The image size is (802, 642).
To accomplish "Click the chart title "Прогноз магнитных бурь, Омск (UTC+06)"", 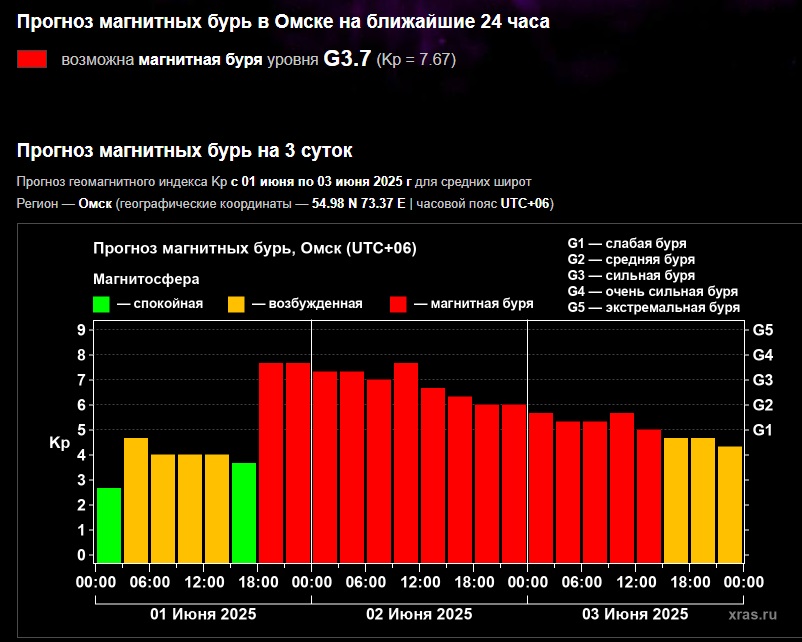I will 255,249.
